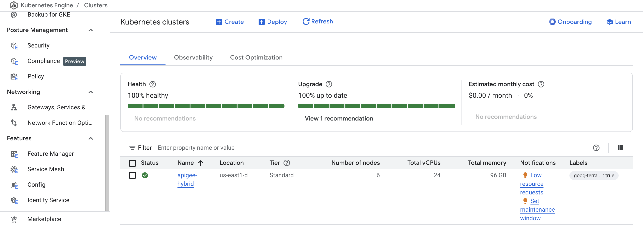Click the 96 GB memory cell

tap(498, 175)
